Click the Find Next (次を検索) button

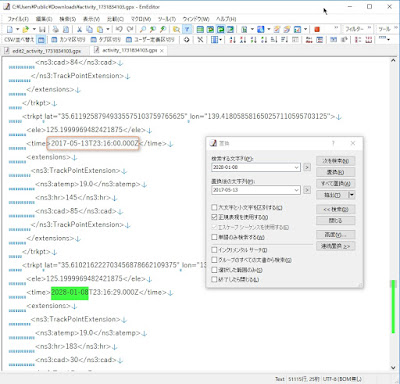coord(335,161)
